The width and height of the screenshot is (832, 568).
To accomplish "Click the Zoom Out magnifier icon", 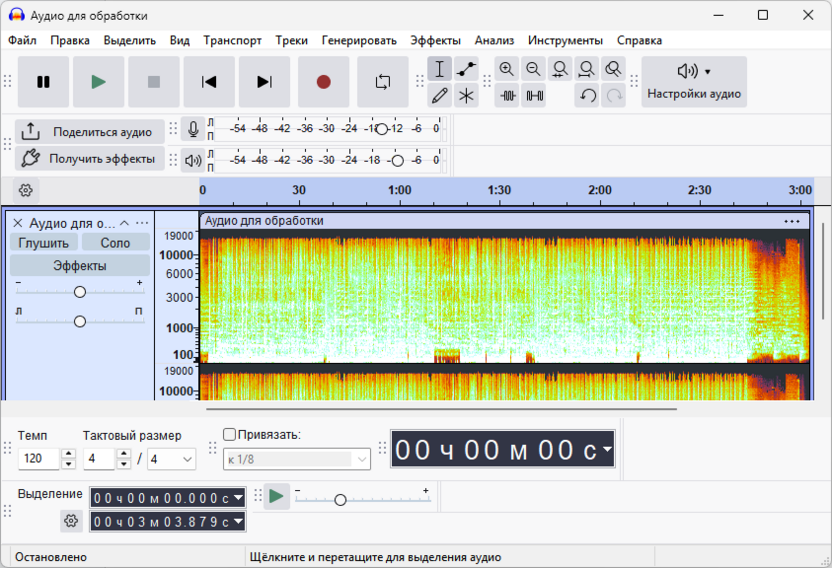I will tap(533, 69).
